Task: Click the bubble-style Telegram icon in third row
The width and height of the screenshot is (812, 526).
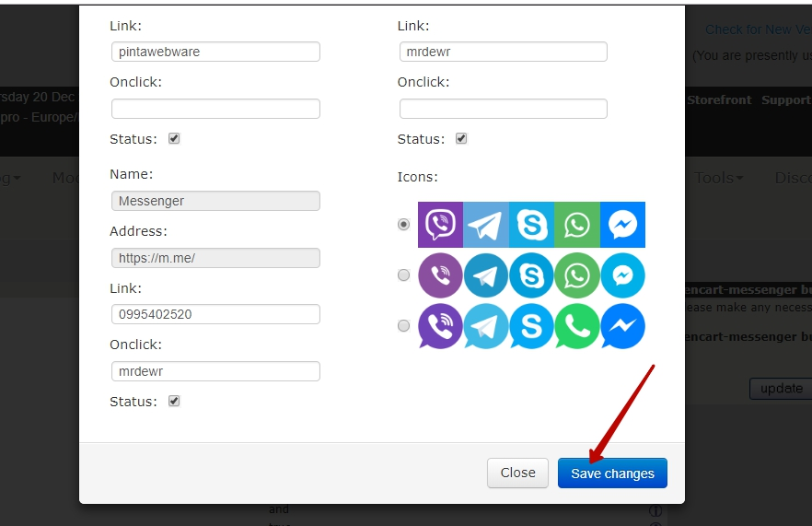Action: coord(486,326)
